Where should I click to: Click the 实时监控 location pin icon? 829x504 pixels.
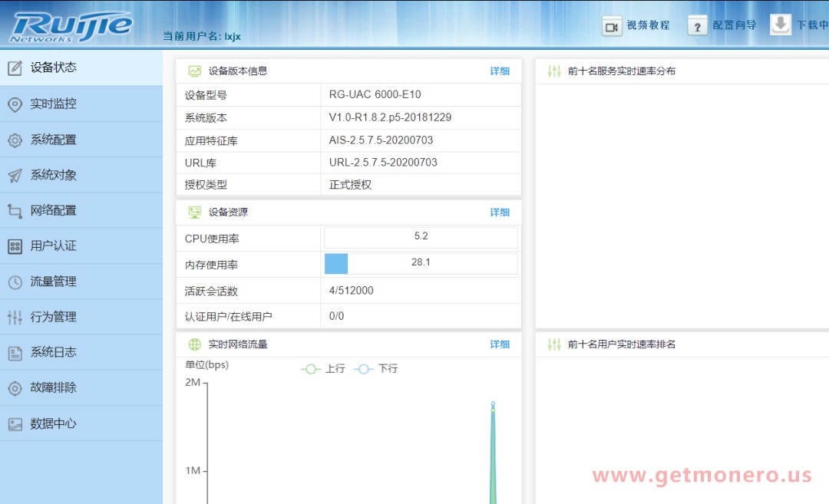(15, 104)
